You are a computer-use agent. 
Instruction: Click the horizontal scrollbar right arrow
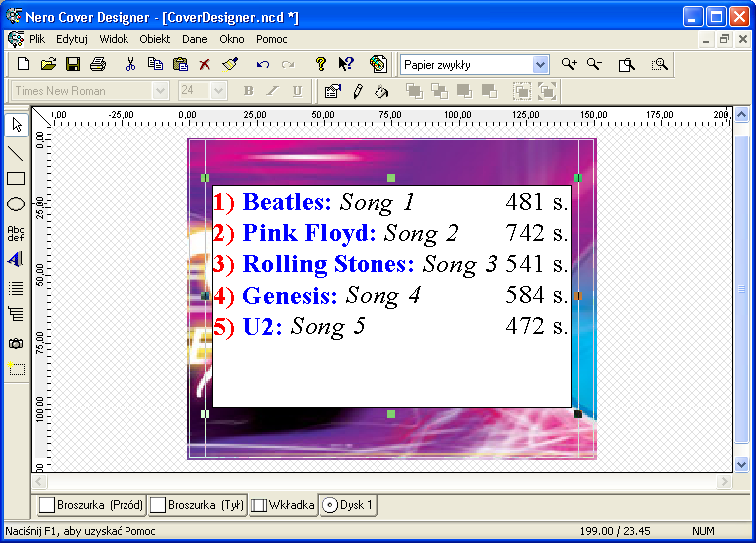click(724, 482)
